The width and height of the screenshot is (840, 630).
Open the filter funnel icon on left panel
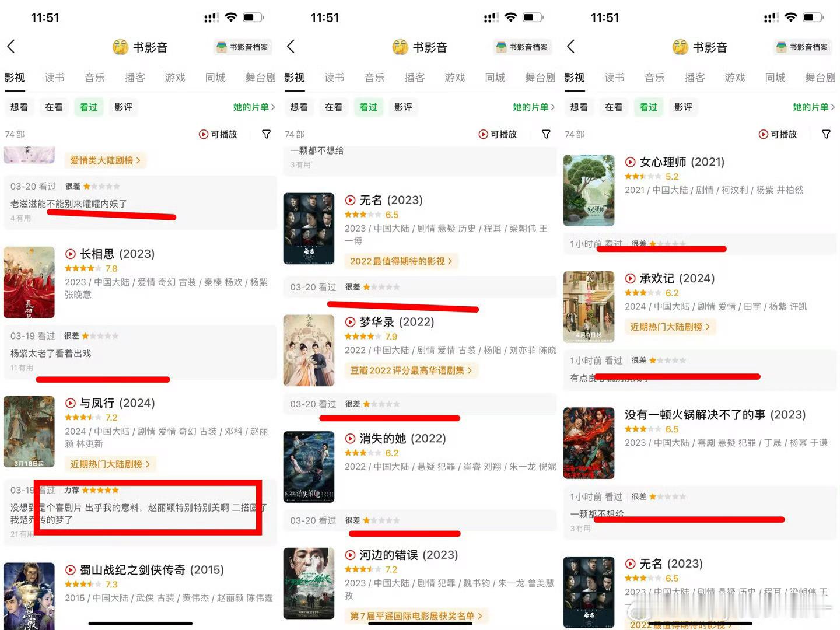(x=266, y=134)
